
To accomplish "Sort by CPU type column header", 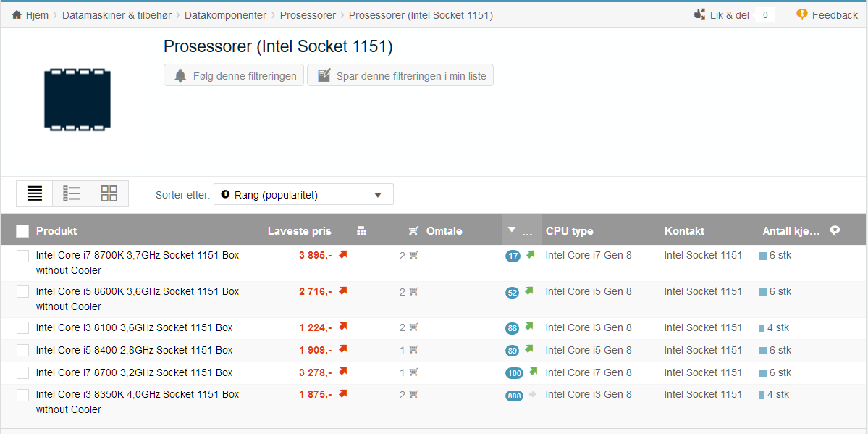I will pos(569,231).
